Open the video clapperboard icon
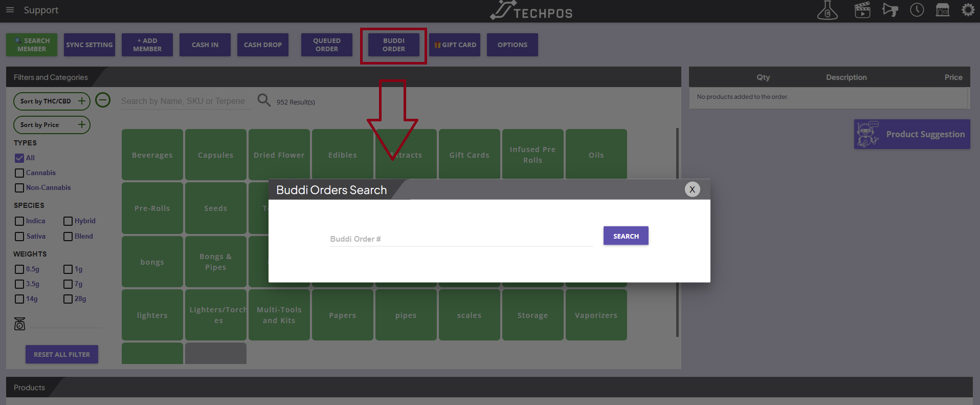The width and height of the screenshot is (980, 405). click(862, 10)
